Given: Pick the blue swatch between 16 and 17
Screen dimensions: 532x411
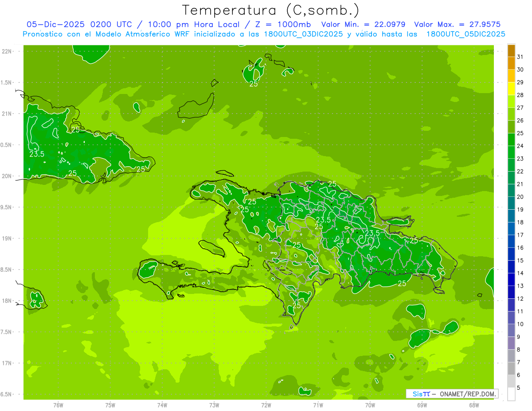Looking at the screenshot, I should pos(511,241).
